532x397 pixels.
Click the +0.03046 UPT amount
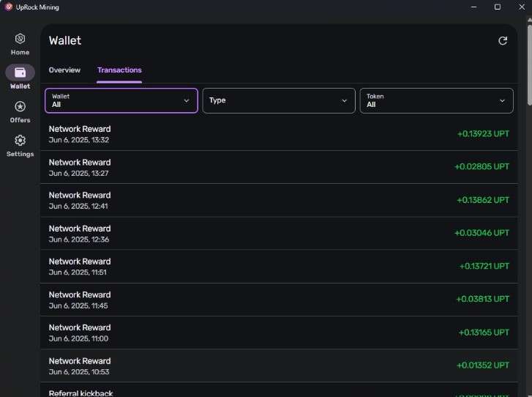482,233
